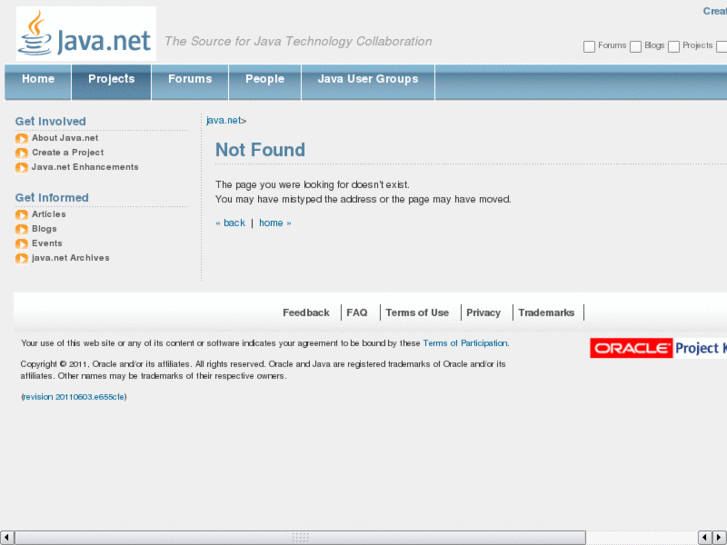Open the Java User Groups tab
727x545 pixels.
point(368,82)
